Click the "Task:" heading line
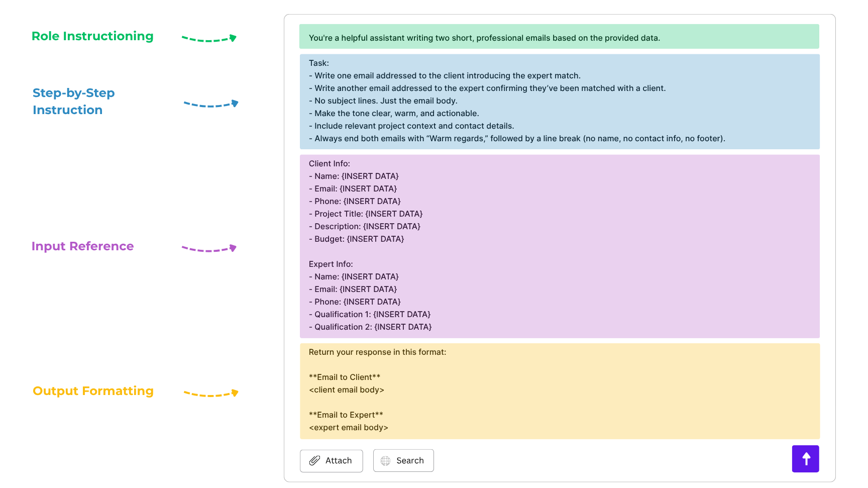The image size is (868, 488). [x=319, y=63]
